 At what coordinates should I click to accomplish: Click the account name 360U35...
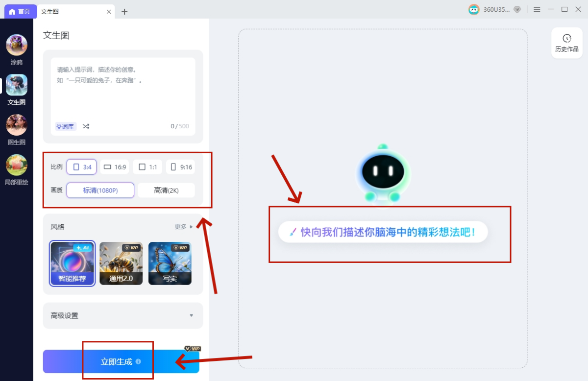pyautogui.click(x=497, y=9)
